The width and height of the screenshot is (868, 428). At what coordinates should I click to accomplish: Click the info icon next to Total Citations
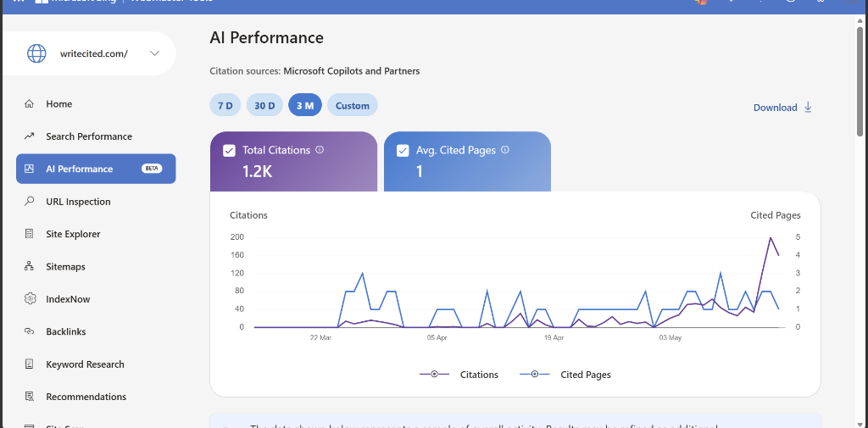pos(320,149)
